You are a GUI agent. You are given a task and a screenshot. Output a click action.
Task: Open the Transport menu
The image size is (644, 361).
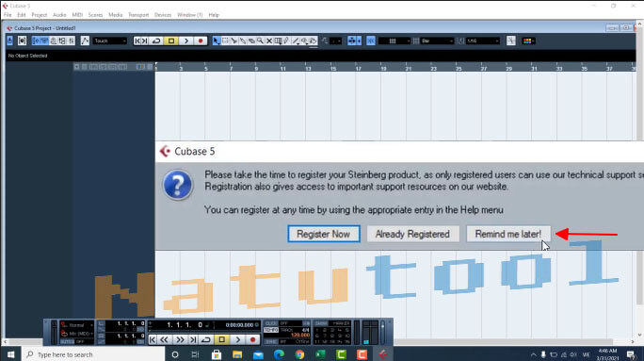[138, 15]
